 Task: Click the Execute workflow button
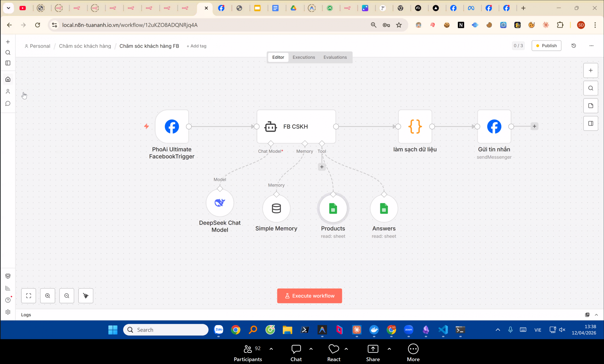click(x=309, y=296)
